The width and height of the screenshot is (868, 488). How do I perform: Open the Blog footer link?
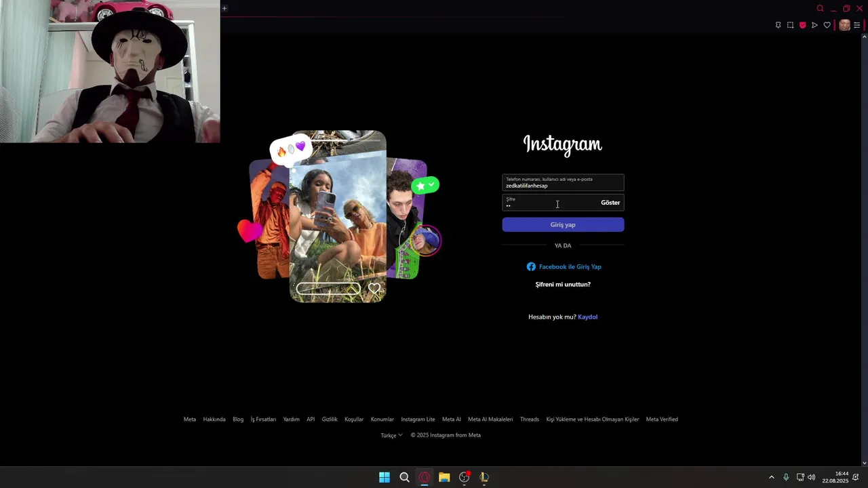(x=238, y=419)
